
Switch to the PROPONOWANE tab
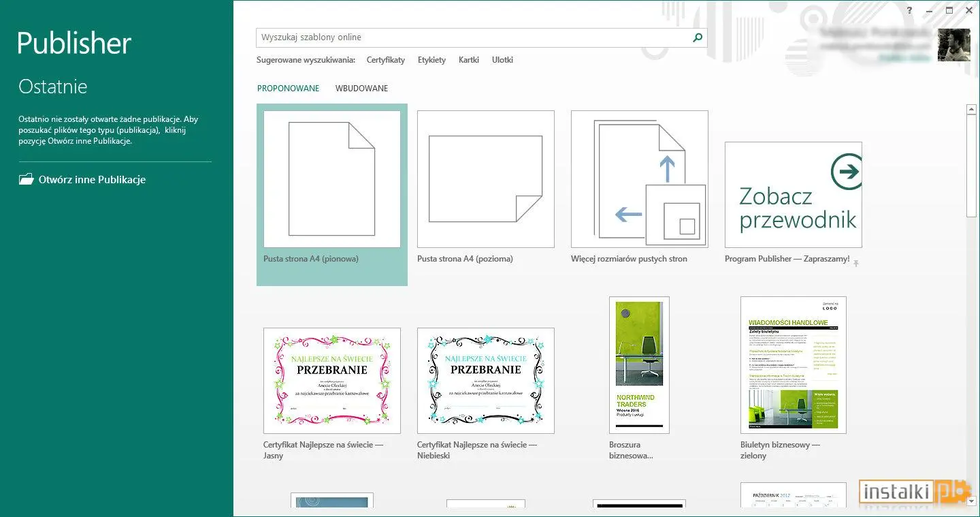288,89
